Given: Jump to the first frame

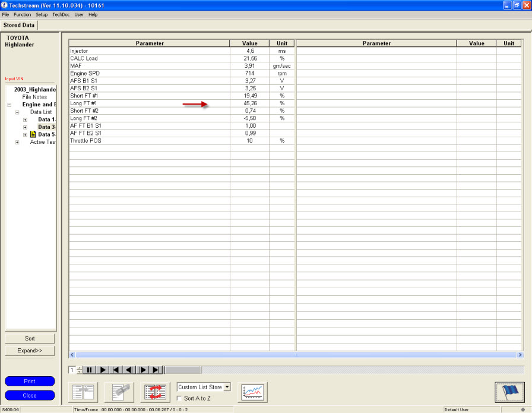Looking at the screenshot, I should (x=116, y=370).
